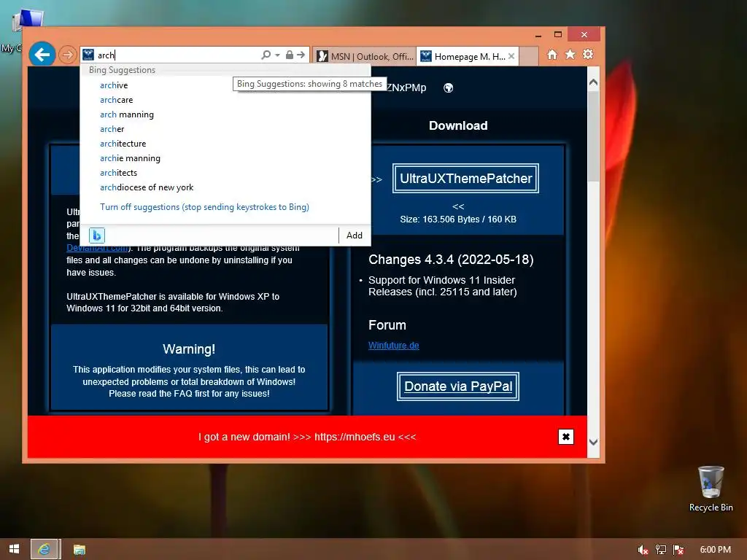This screenshot has width=747, height=560.
Task: Pick the 'arch manning' suggestion
Action: 225,114
